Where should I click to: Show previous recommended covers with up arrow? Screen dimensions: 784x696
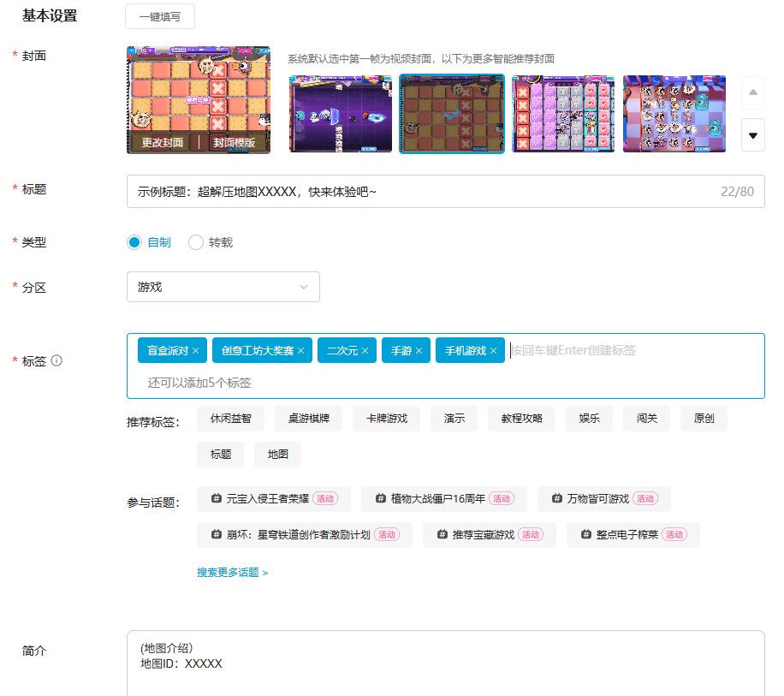point(753,92)
